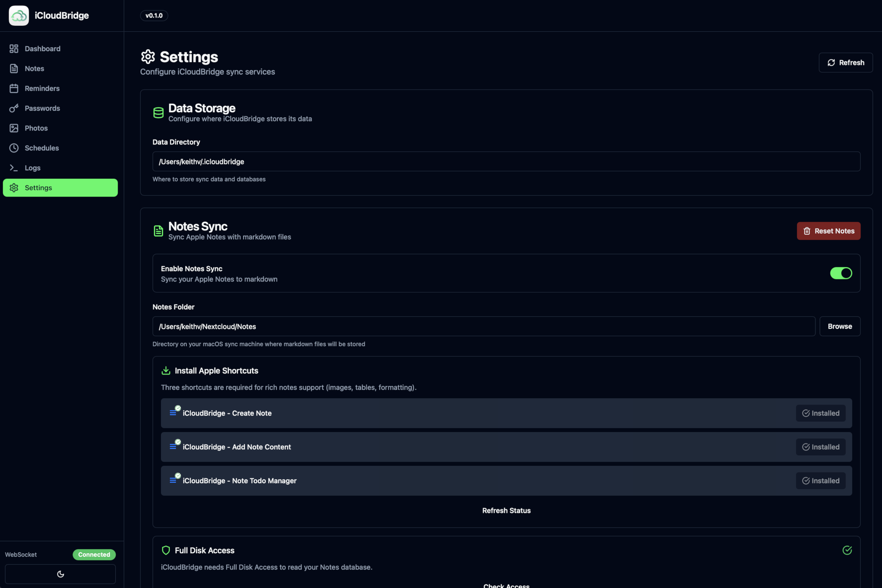Click the Notes Sync document icon
The image size is (882, 588).
point(158,230)
